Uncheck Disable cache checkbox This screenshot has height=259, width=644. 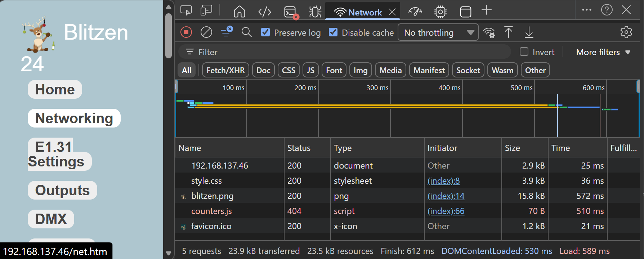coord(333,32)
